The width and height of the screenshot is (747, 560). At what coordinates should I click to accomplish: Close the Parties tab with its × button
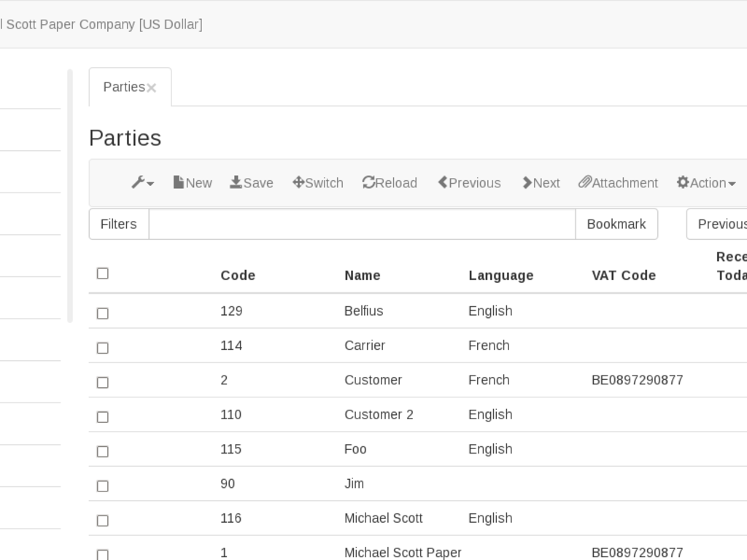click(151, 88)
